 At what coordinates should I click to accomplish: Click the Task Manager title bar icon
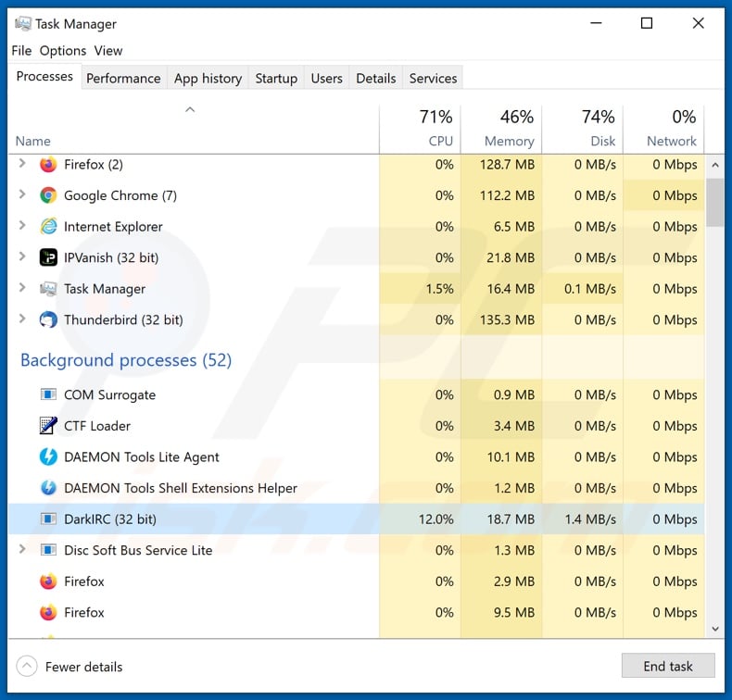tap(23, 23)
